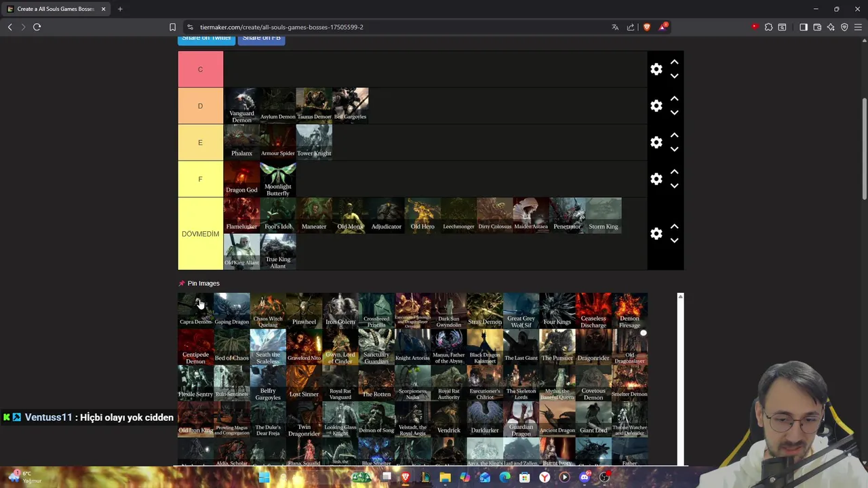
Task: Click the address bar URL
Action: click(281, 27)
